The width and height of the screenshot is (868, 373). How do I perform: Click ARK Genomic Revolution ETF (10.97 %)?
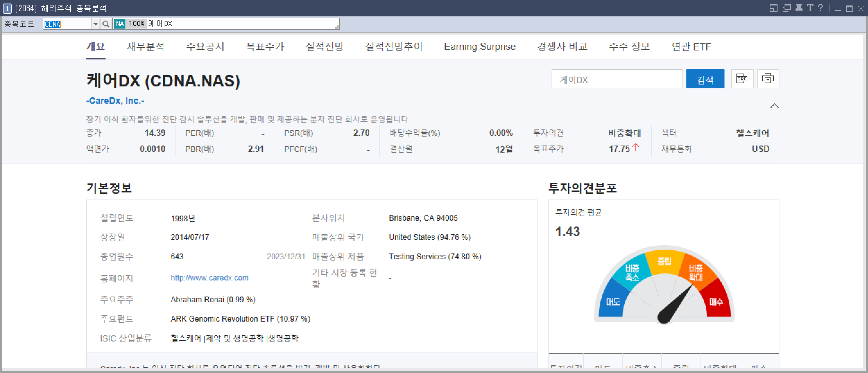240,319
